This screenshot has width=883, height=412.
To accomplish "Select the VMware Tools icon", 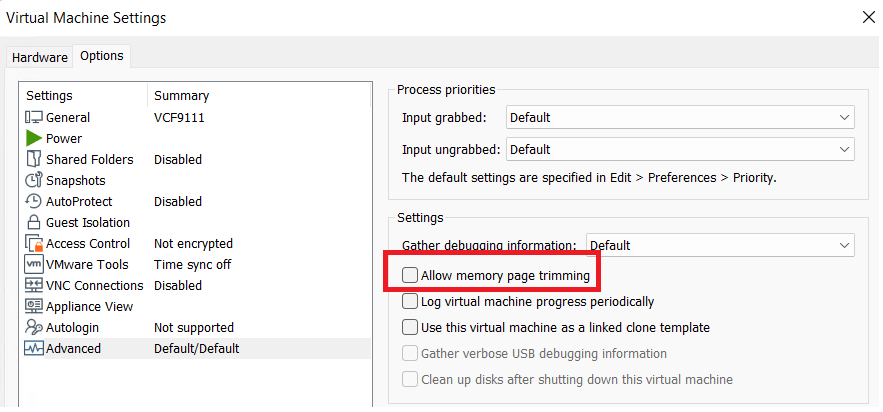I will click(33, 264).
